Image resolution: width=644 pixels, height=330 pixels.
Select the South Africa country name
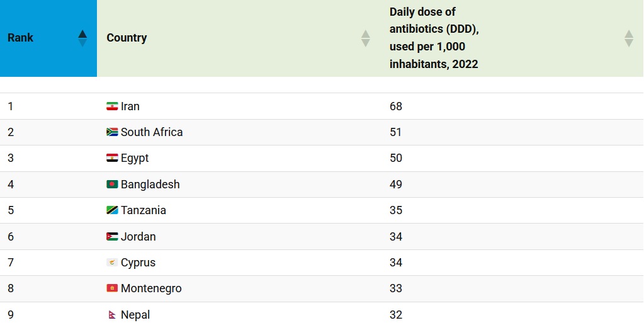[152, 132]
